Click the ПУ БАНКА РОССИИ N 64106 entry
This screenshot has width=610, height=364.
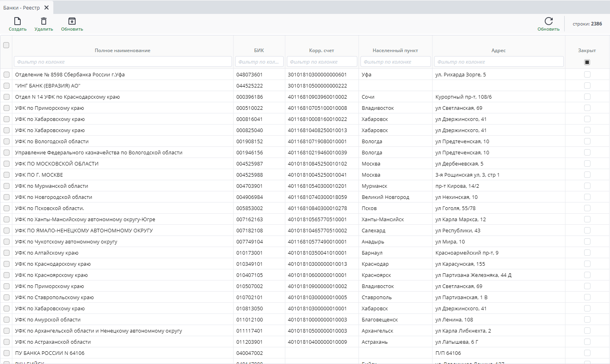tap(50, 353)
